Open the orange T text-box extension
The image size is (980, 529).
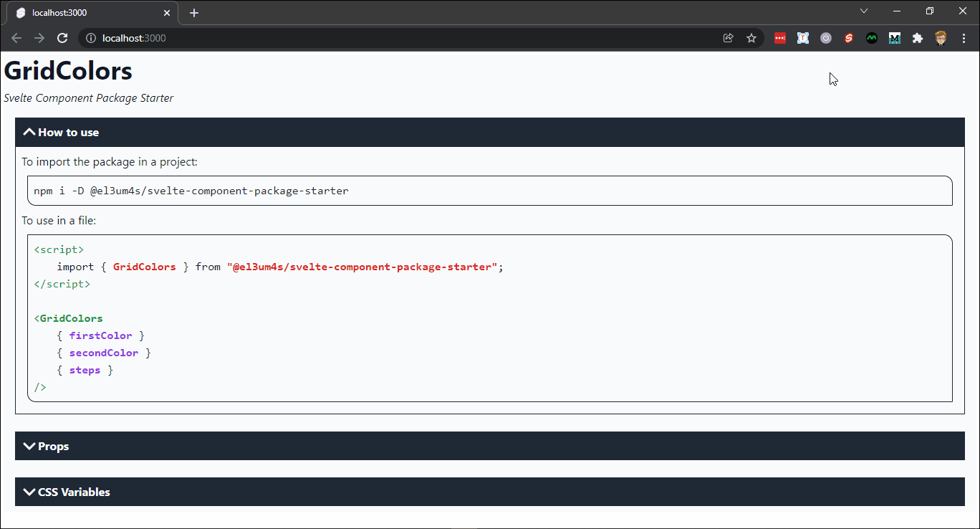pos(803,38)
